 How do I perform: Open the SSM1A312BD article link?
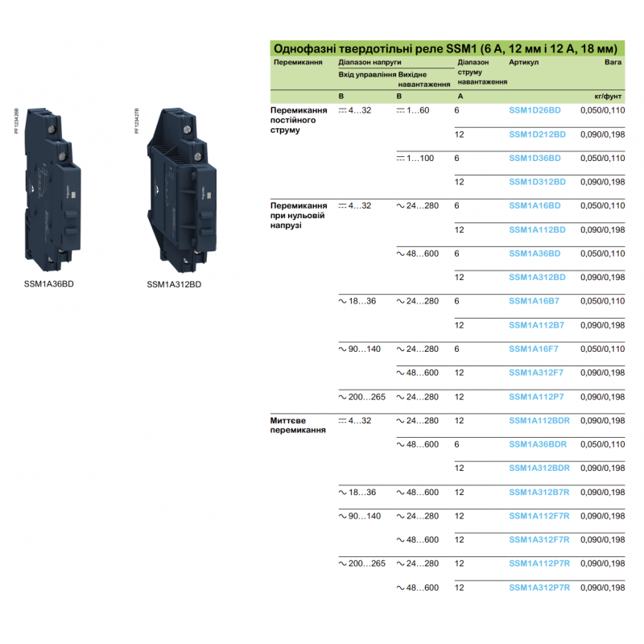point(536,277)
